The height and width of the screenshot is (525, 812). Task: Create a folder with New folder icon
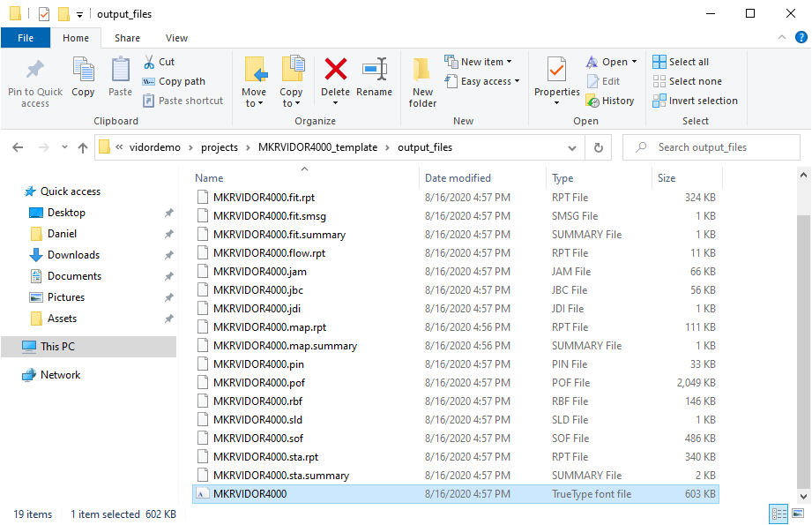click(x=422, y=71)
